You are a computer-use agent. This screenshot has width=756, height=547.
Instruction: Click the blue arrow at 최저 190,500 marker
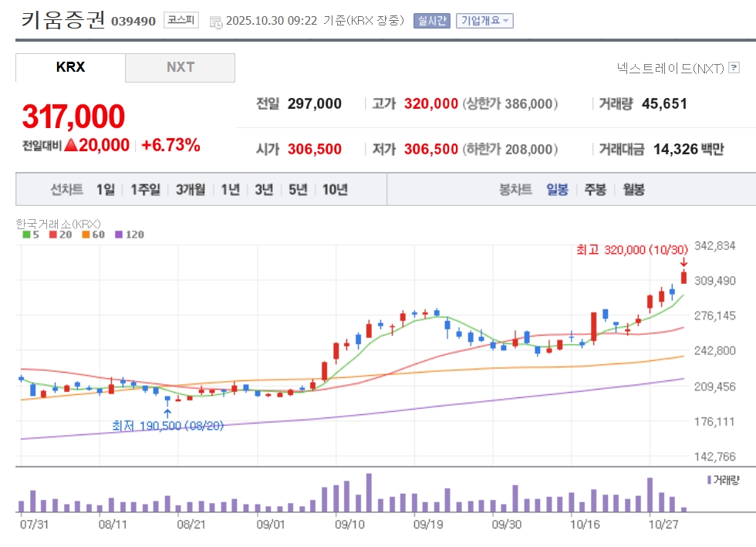point(167,413)
